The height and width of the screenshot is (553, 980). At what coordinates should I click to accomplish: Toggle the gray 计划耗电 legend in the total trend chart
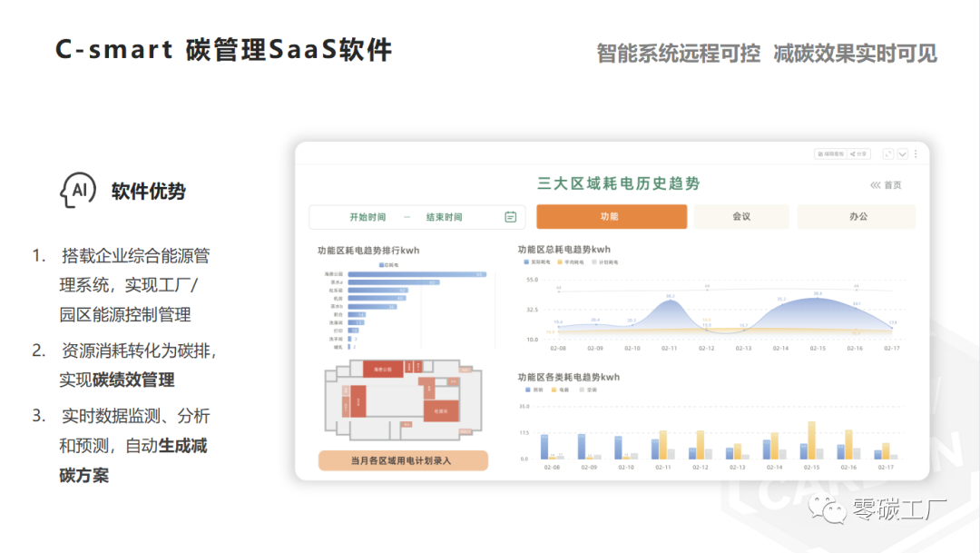(605, 262)
